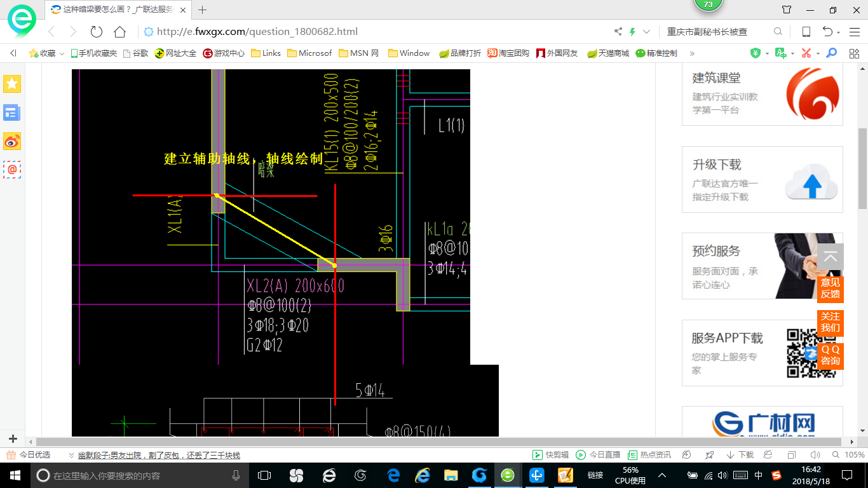Click 快剪辑 in the status bar

click(x=551, y=455)
